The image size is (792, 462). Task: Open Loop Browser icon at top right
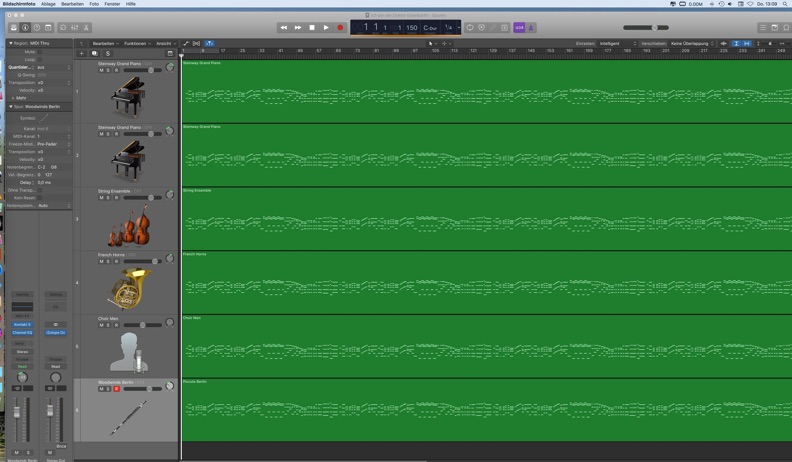click(x=786, y=28)
